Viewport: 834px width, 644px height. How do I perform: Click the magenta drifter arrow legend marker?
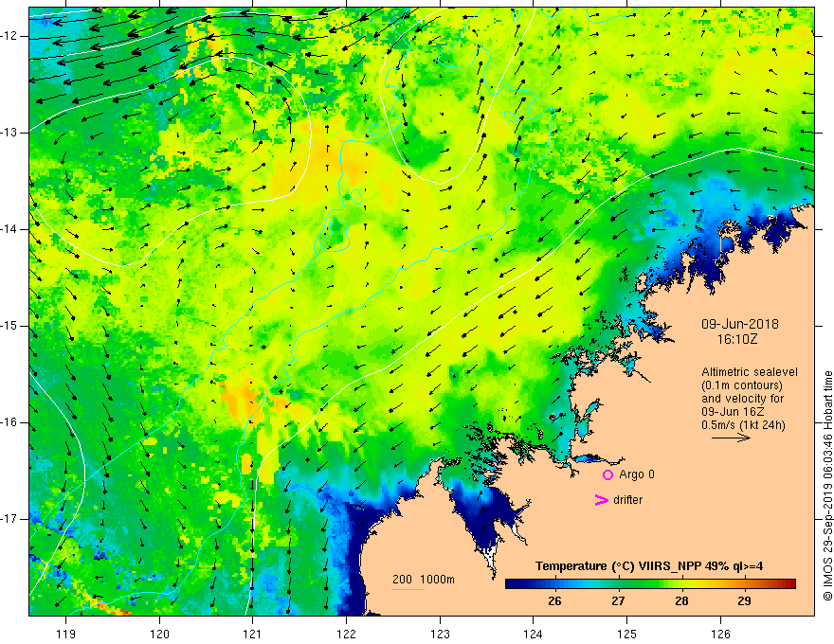click(x=601, y=500)
